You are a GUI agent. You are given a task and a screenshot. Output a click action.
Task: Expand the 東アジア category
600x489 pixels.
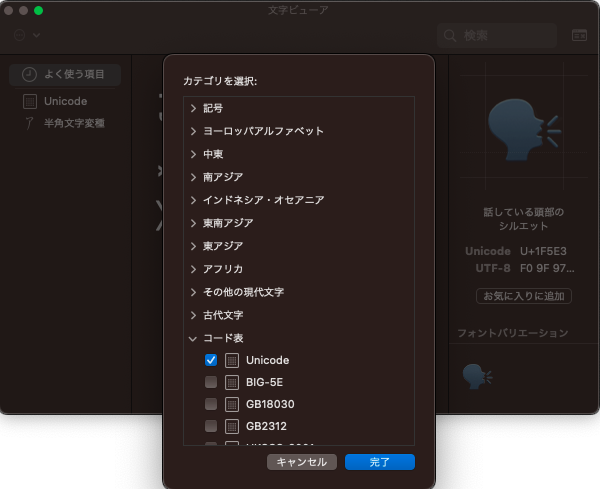[x=193, y=246]
